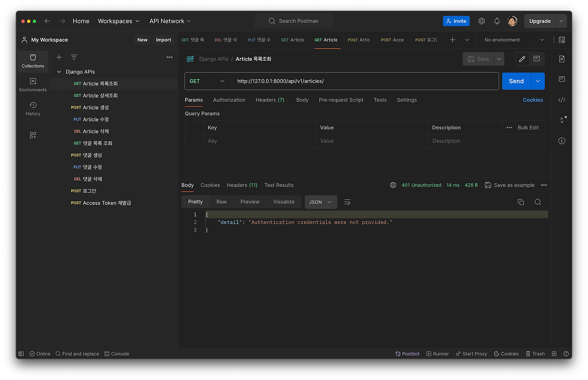Click Save as example
This screenshot has height=380, width=588.
[510, 185]
